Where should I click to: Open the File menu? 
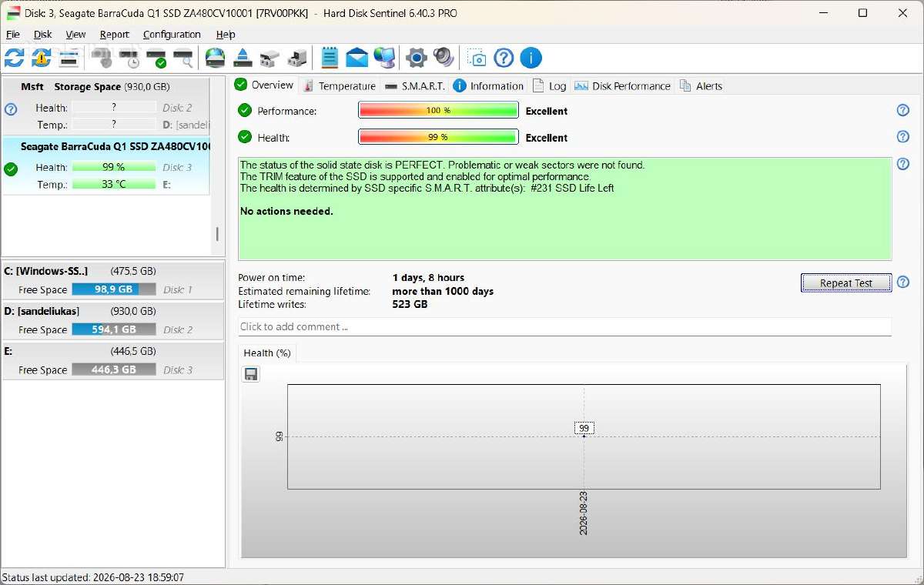tap(13, 35)
